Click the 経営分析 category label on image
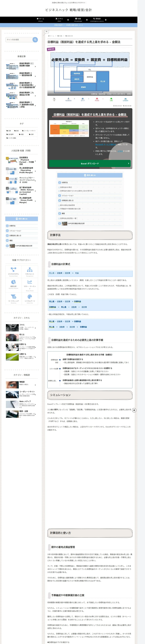 coord(51,49)
